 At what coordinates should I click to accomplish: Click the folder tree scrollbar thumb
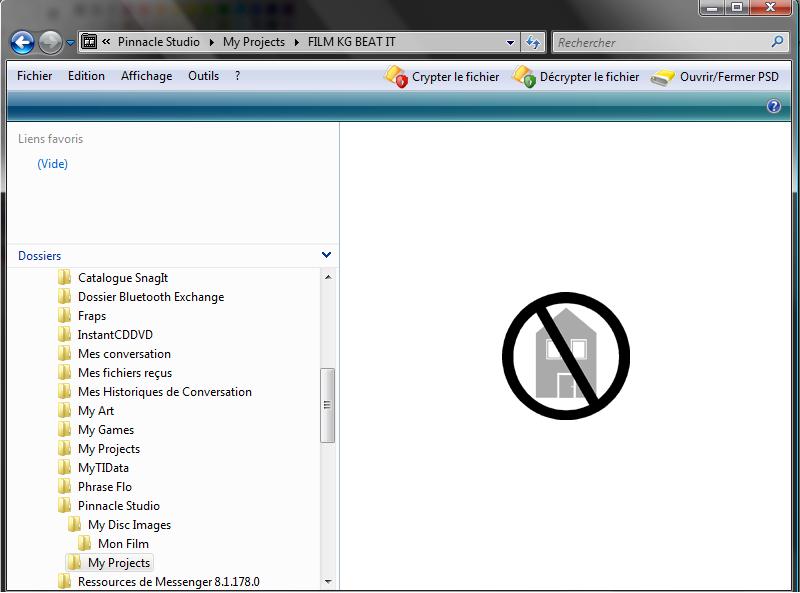pyautogui.click(x=328, y=406)
